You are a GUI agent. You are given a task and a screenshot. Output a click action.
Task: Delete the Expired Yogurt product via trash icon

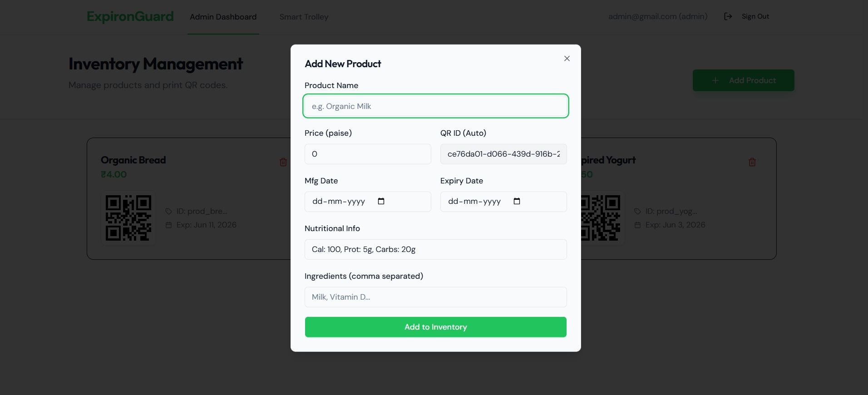(x=752, y=162)
